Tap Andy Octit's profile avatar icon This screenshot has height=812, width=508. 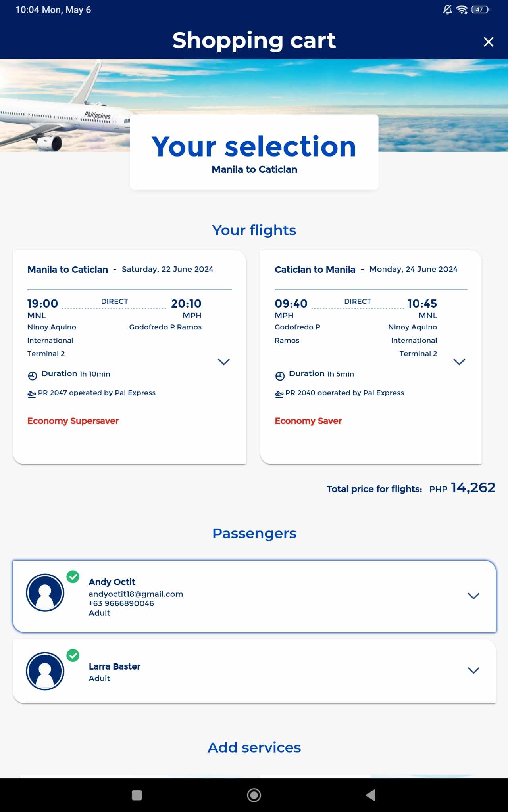[x=45, y=592]
